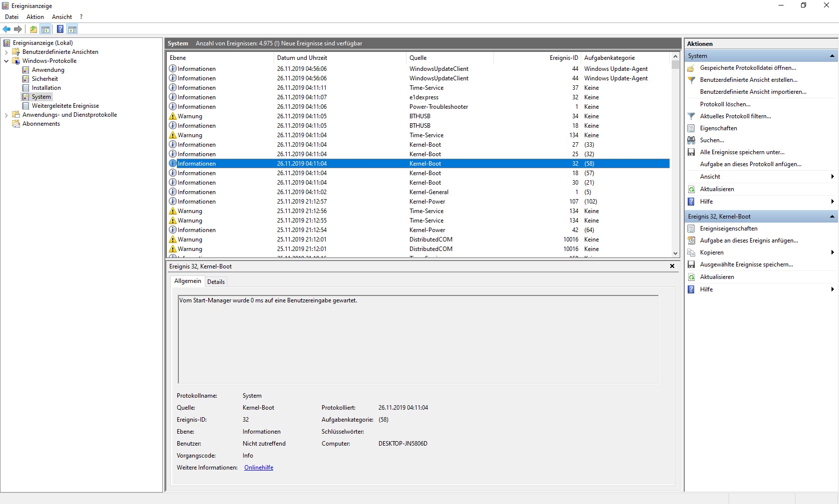
Task: Close the event preview pane
Action: 672,266
